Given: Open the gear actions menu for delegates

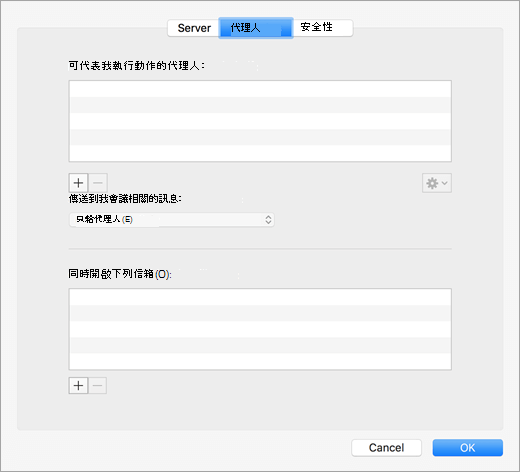Looking at the screenshot, I should coord(437,183).
